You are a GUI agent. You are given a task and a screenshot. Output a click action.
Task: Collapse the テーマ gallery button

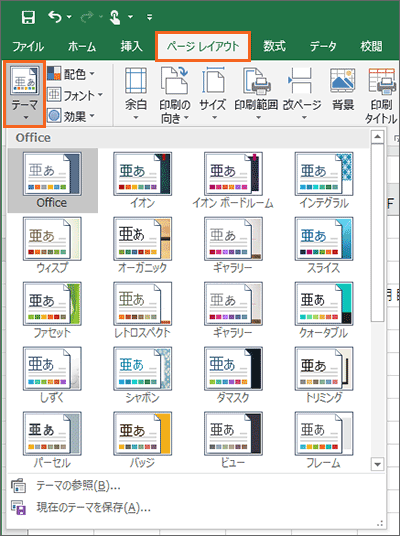tap(24, 94)
